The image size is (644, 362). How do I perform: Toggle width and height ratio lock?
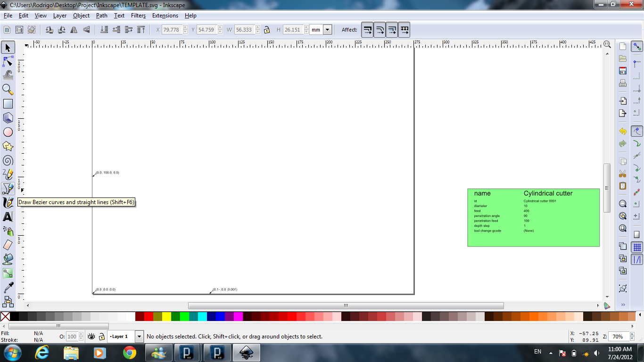(267, 30)
